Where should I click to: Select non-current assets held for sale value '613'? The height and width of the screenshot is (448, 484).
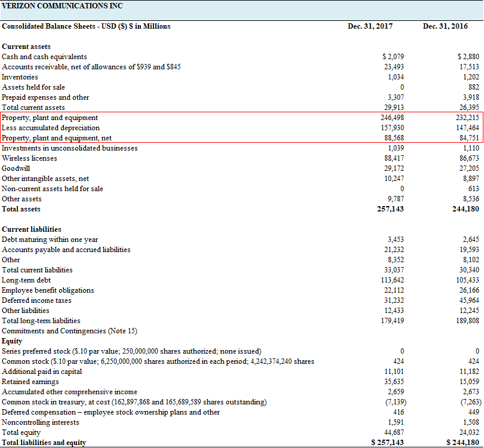click(x=474, y=189)
